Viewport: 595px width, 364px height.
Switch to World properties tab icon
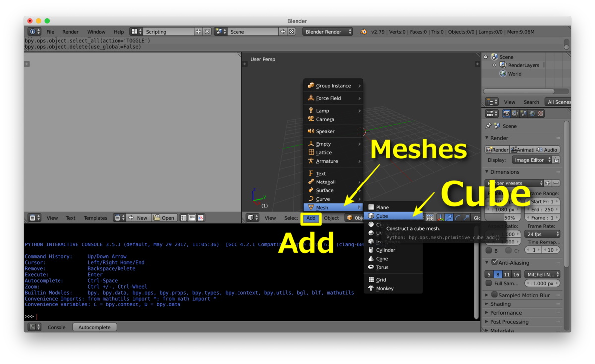532,114
